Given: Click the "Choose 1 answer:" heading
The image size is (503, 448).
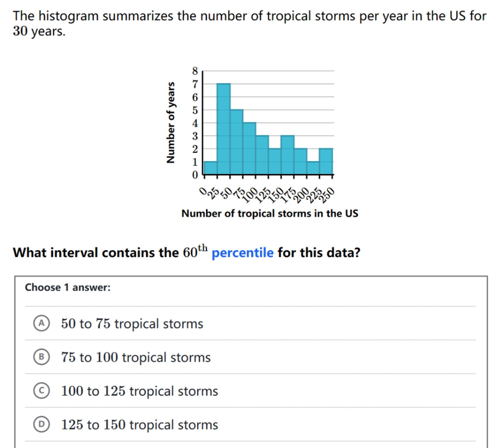Looking at the screenshot, I should (x=68, y=287).
